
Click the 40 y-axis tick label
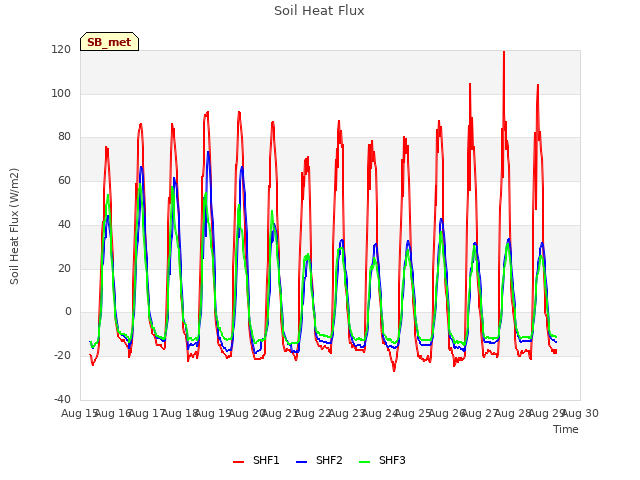pyautogui.click(x=64, y=224)
